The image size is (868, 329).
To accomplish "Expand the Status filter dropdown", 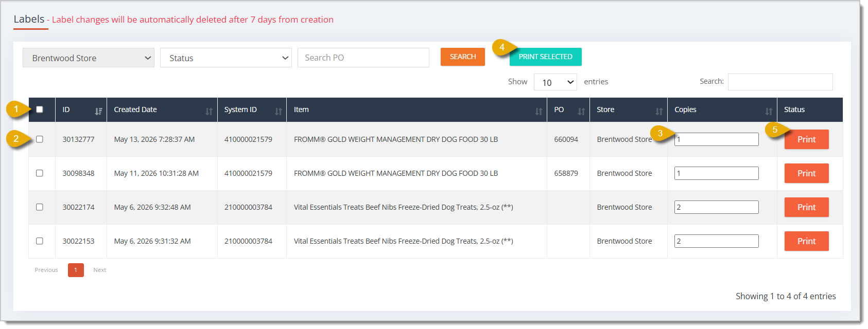I will click(x=226, y=58).
